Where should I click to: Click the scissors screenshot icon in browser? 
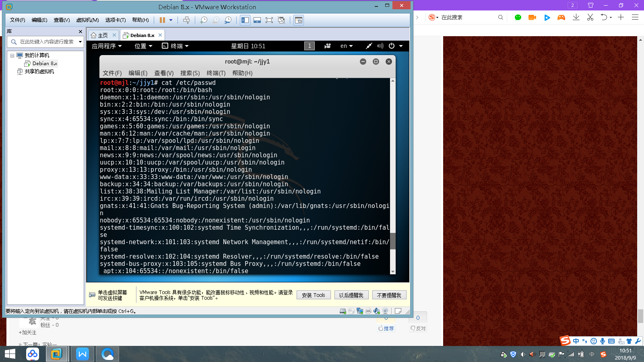point(590,17)
